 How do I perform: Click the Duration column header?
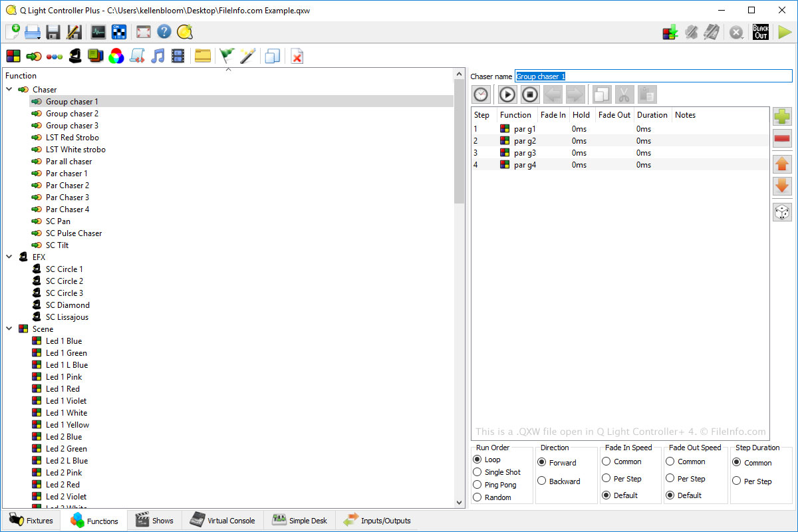point(652,115)
